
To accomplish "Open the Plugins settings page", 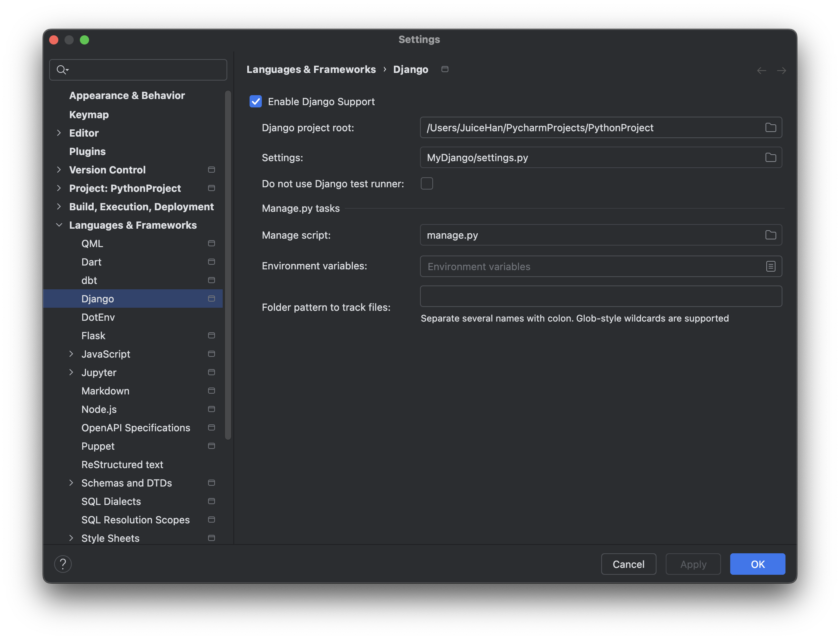I will (x=87, y=152).
